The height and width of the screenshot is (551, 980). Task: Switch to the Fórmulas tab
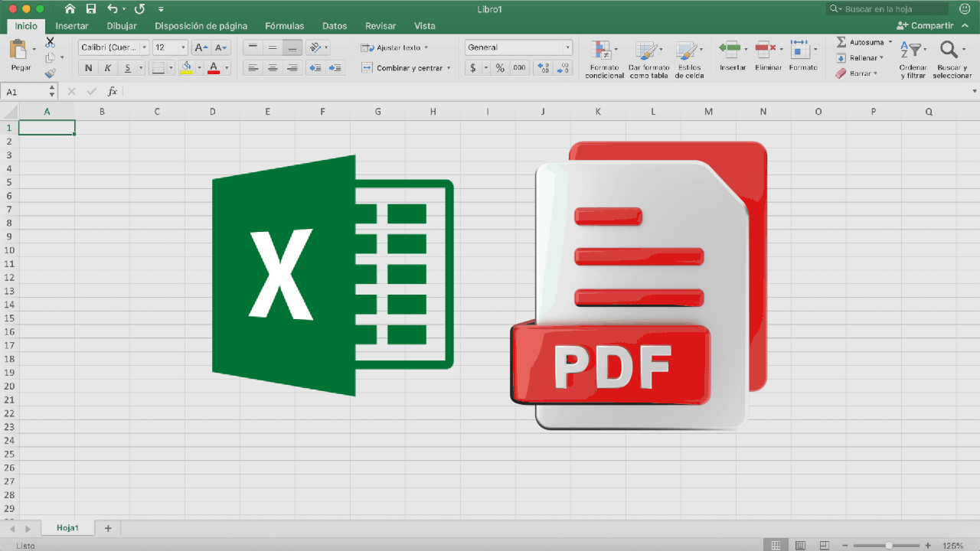click(285, 26)
